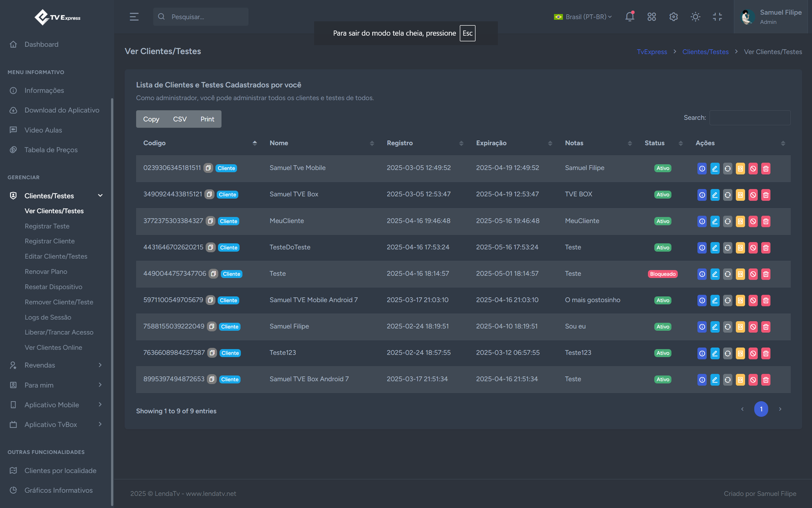The width and height of the screenshot is (812, 508).
Task: Toggle light/dark theme sun icon
Action: (695, 17)
